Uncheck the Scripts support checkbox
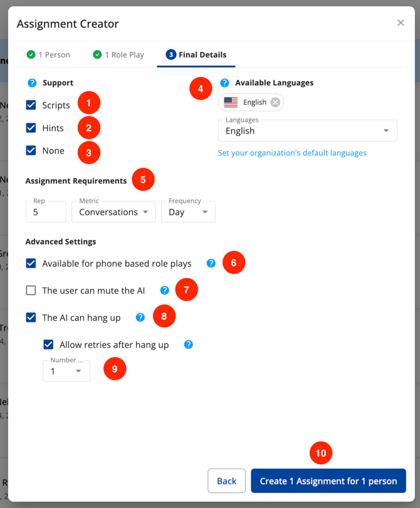The image size is (420, 508). (31, 105)
